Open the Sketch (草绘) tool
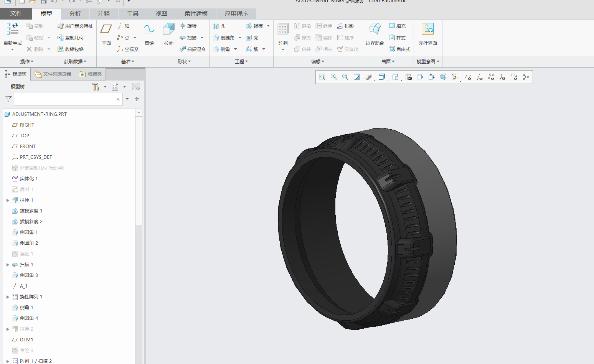The width and height of the screenshot is (594, 364). (149, 34)
